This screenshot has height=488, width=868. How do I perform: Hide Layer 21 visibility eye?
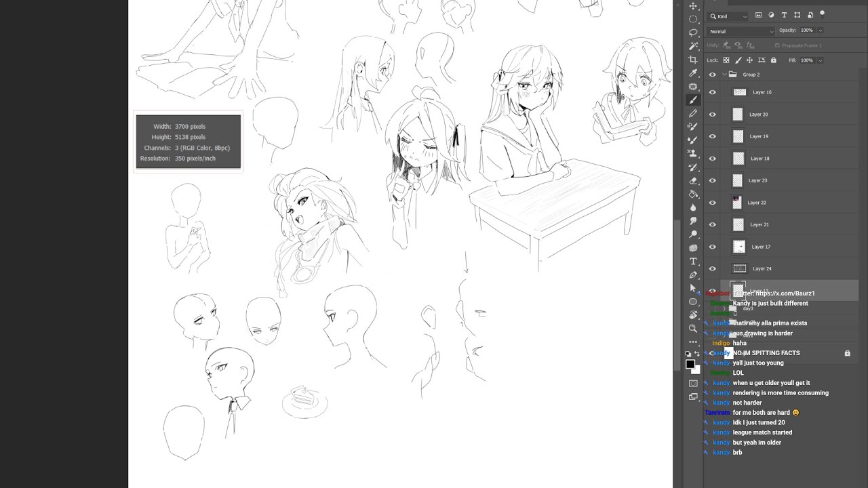click(712, 224)
